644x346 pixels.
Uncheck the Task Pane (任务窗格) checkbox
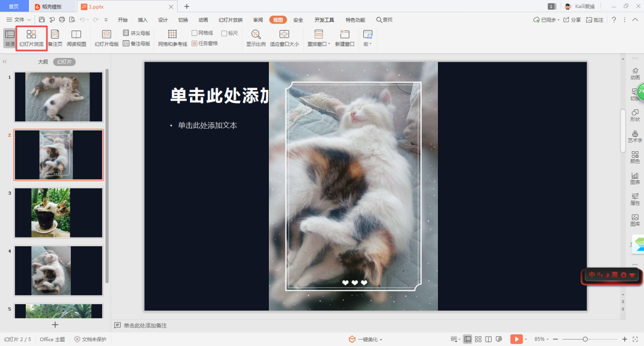195,43
